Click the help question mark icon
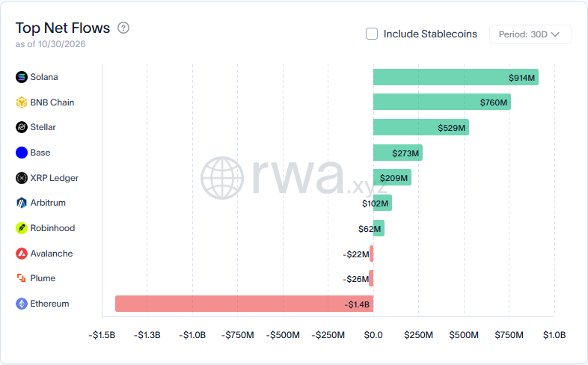Viewport: 588px width, 365px height. (x=123, y=28)
